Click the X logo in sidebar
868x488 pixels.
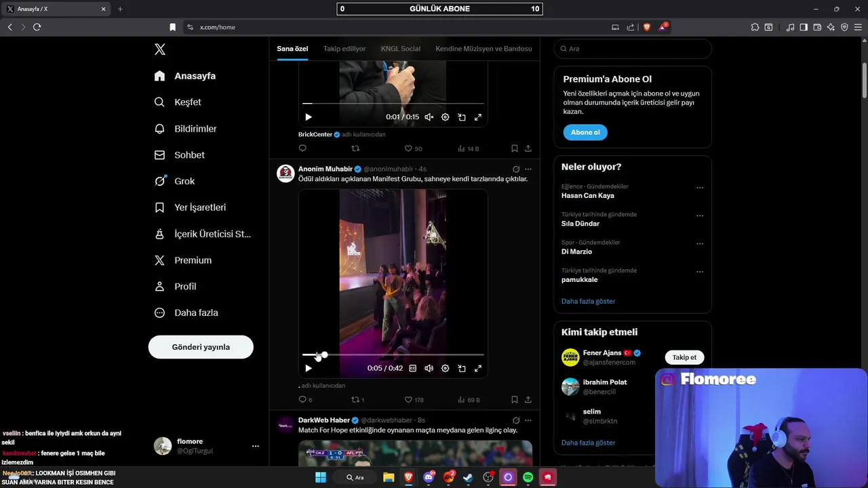tap(160, 49)
